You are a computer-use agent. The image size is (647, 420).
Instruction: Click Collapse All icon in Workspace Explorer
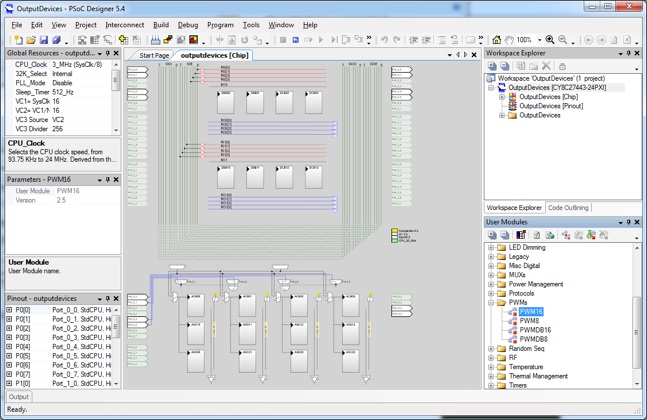click(505, 66)
